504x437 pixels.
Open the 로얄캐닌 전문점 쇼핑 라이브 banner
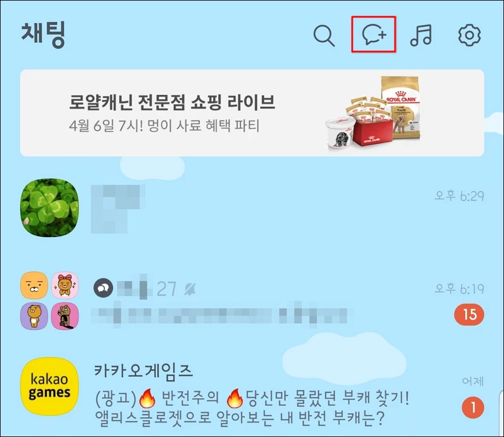[x=252, y=113]
